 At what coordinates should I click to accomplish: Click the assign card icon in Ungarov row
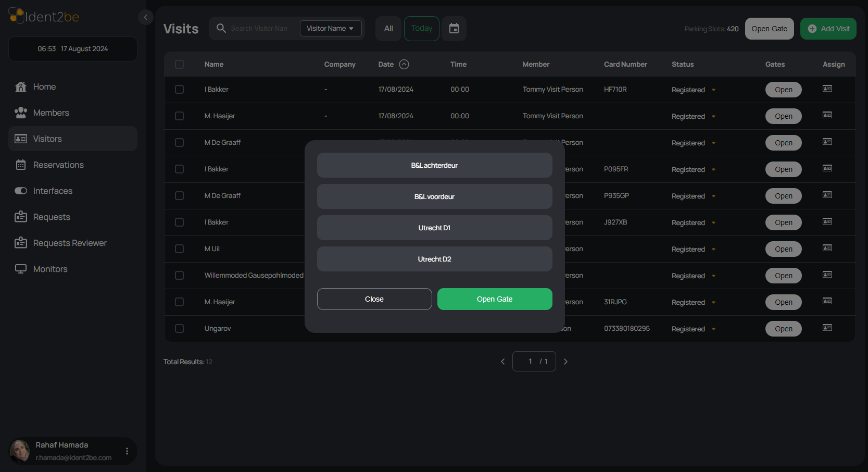pos(827,328)
